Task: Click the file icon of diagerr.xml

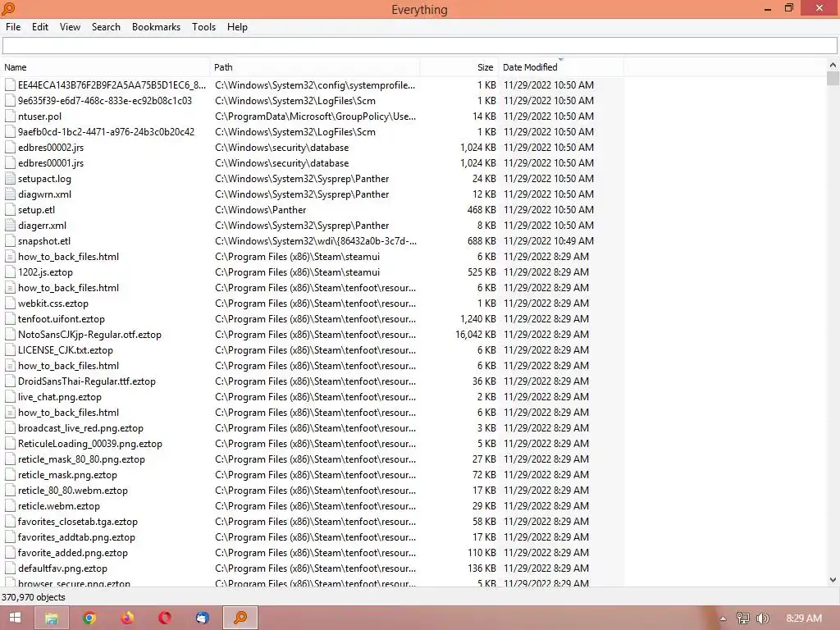Action: [10, 225]
